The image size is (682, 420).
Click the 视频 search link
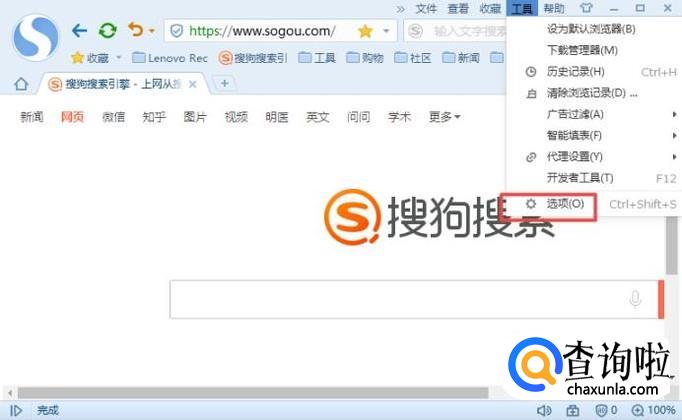coord(236,117)
